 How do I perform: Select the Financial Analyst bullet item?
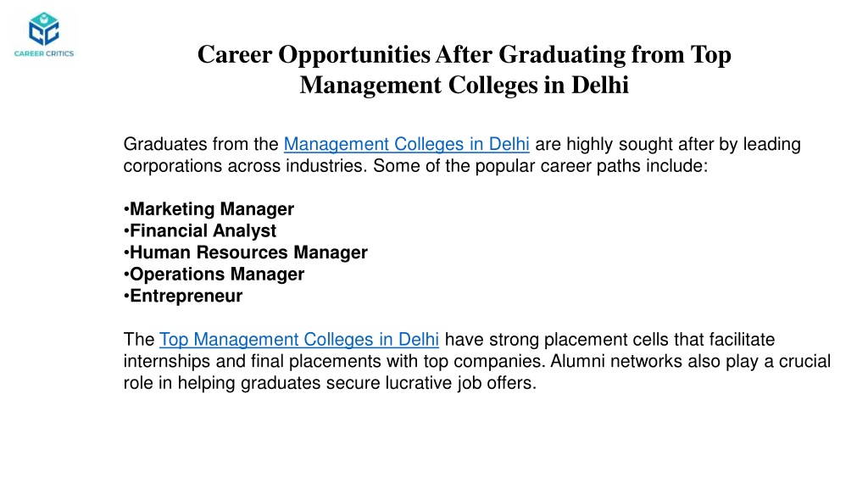(200, 230)
